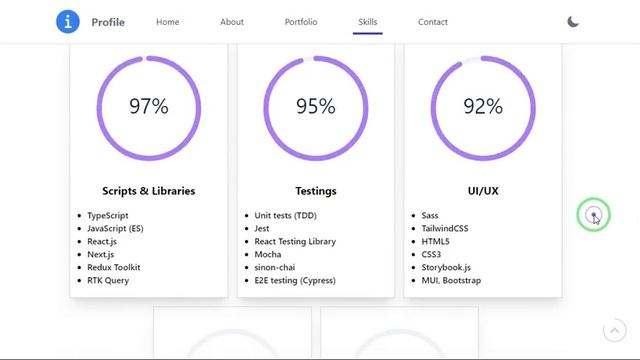Go to the About section
This screenshot has width=640, height=360.
(232, 22)
